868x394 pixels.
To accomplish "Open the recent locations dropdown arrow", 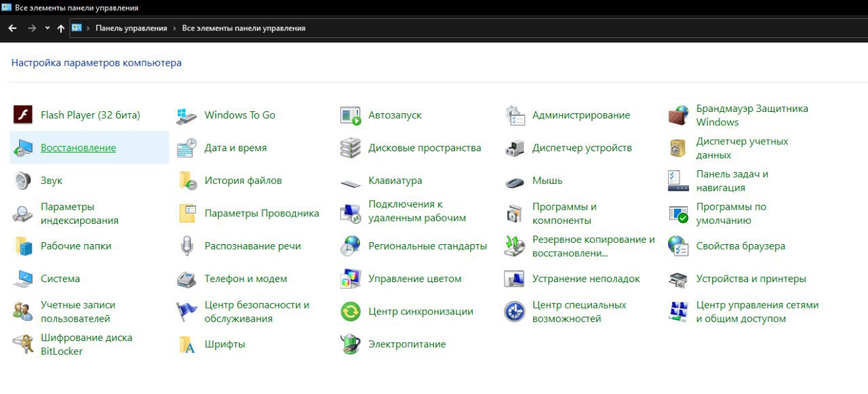I will tap(47, 28).
